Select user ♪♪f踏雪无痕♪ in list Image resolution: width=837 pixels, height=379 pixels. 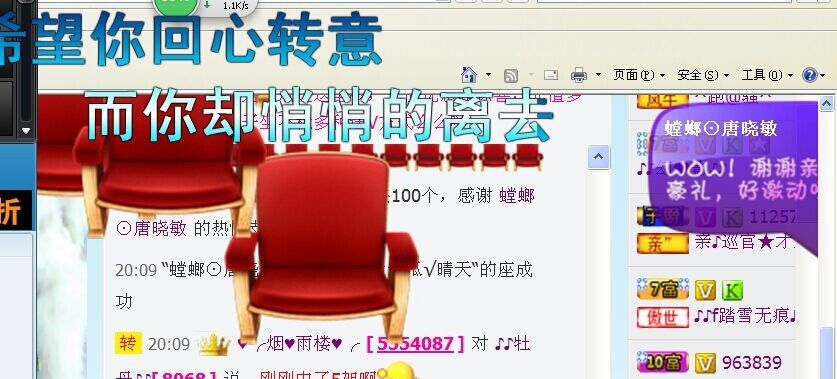(745, 317)
